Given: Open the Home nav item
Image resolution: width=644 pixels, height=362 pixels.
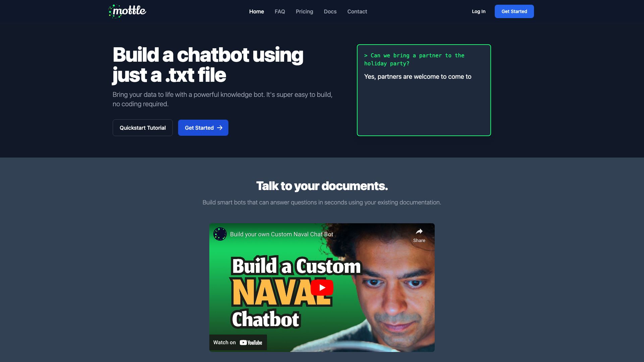Looking at the screenshot, I should coord(256,11).
